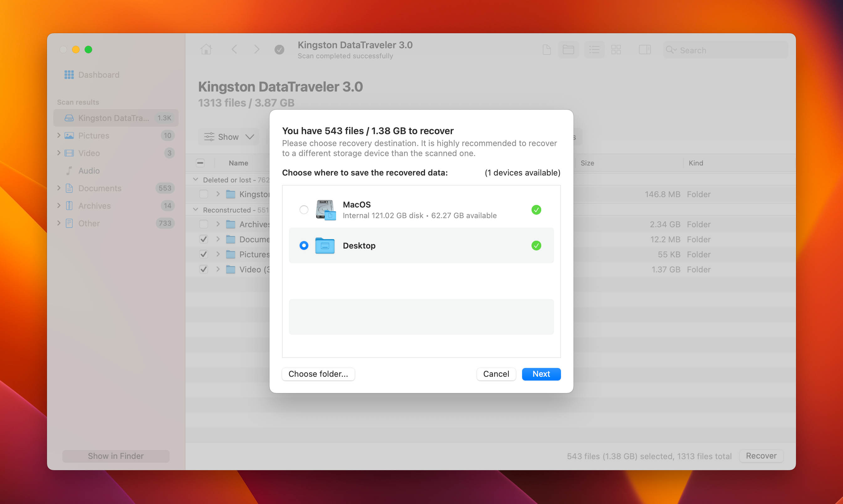Screen dimensions: 843x504
Task: Navigate forward with right arrow
Action: (257, 50)
